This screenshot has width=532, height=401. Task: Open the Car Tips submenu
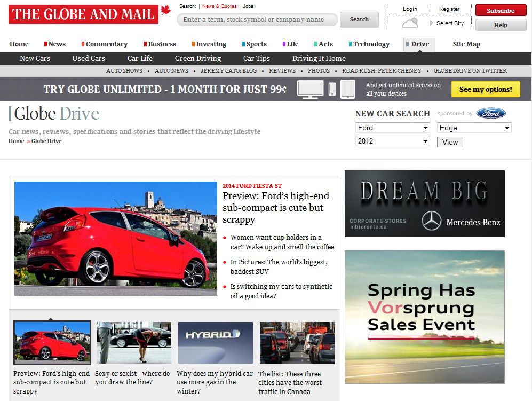click(x=257, y=58)
